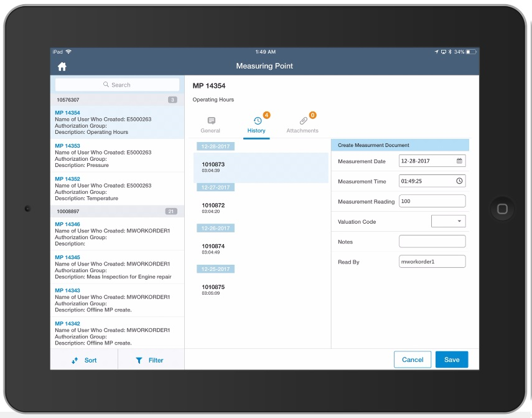This screenshot has height=418, width=532.
Task: Switch to the History tab
Action: coord(256,125)
